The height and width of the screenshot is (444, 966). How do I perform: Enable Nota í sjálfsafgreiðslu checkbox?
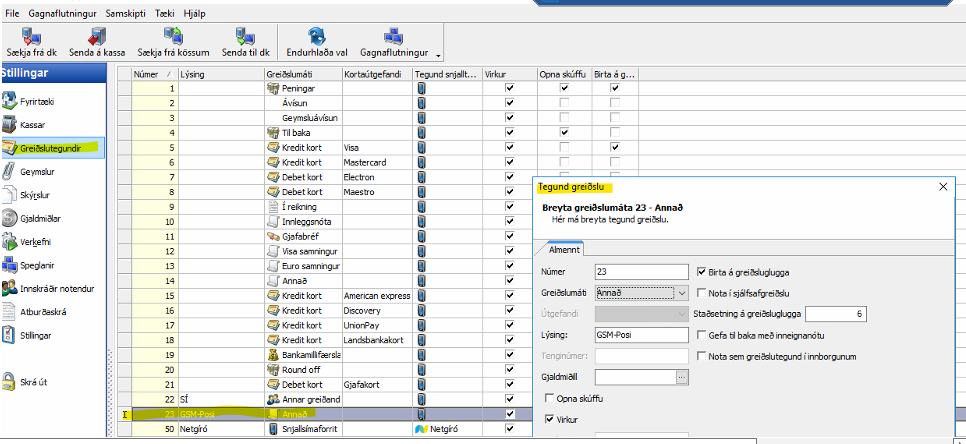click(701, 293)
